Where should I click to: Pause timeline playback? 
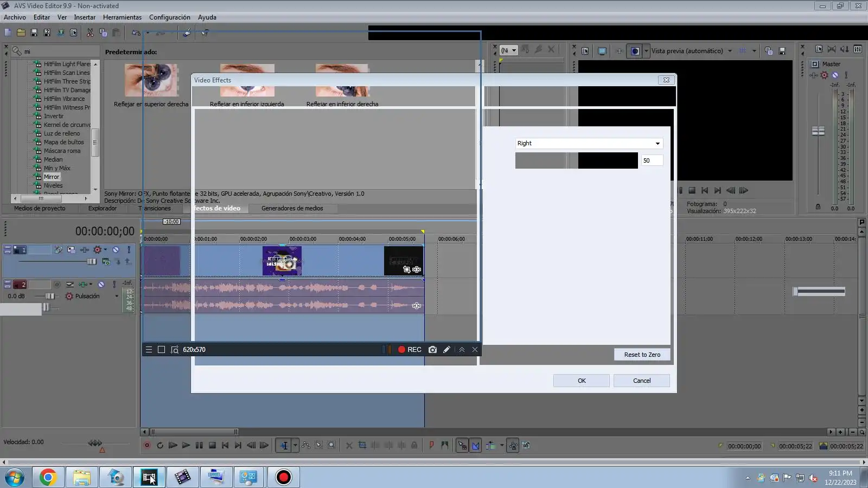[x=199, y=445]
